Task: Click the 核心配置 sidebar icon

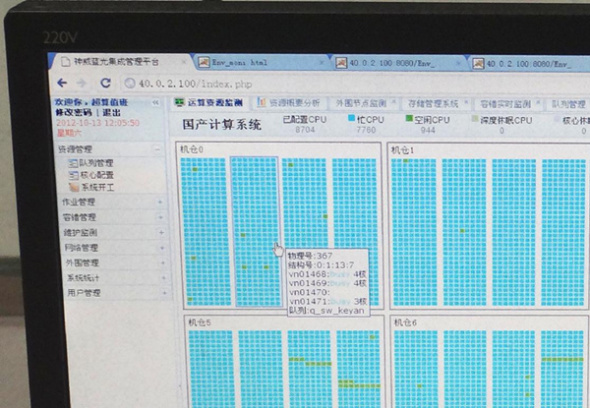Action: [74, 175]
